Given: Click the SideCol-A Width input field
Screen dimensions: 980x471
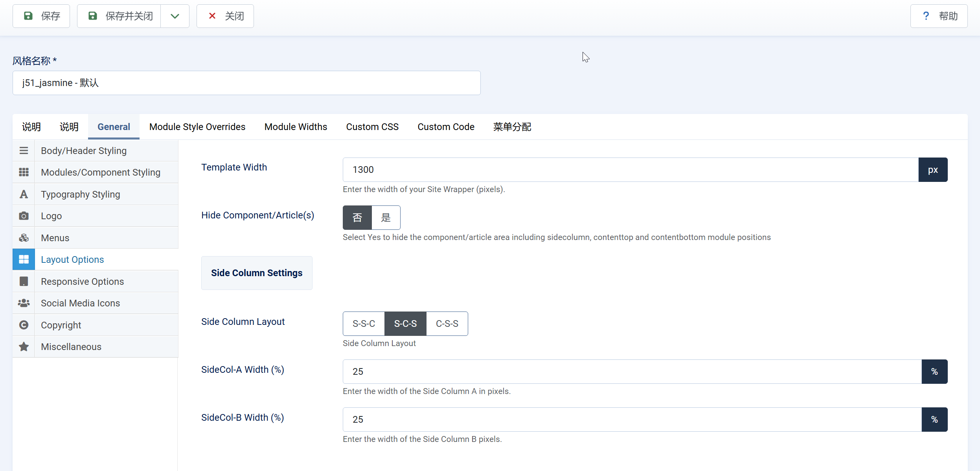Looking at the screenshot, I should [632, 372].
